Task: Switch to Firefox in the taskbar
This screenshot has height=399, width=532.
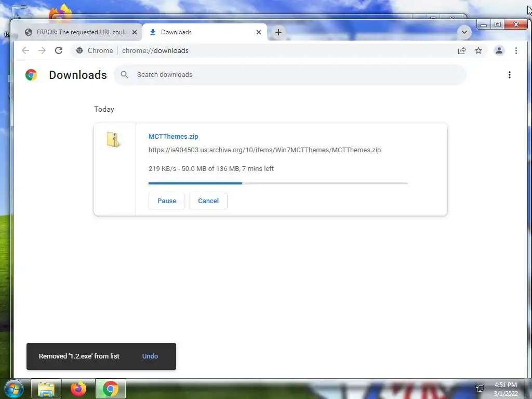Action: point(78,389)
